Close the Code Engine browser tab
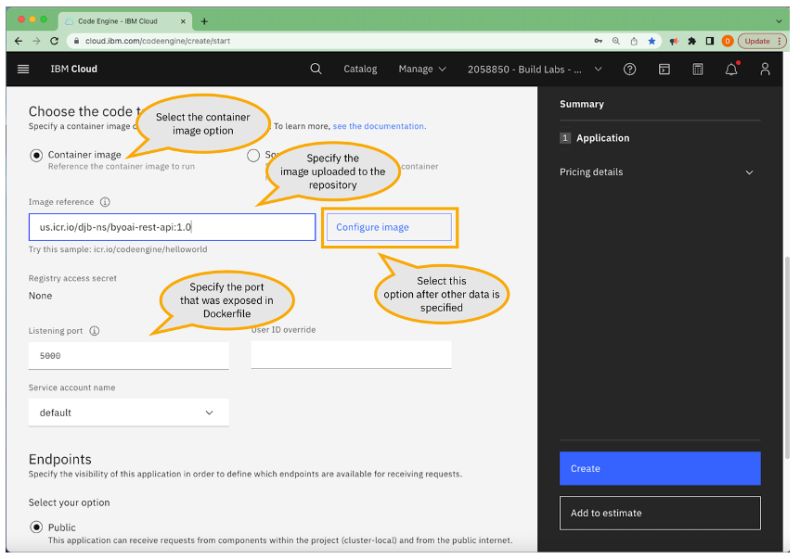Image resolution: width=800 pixels, height=559 pixels. pyautogui.click(x=183, y=21)
